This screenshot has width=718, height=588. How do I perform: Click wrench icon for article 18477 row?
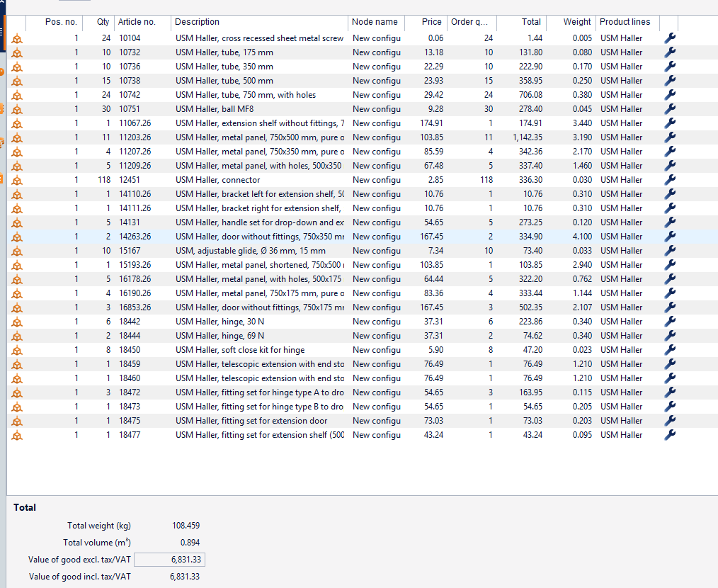point(669,435)
